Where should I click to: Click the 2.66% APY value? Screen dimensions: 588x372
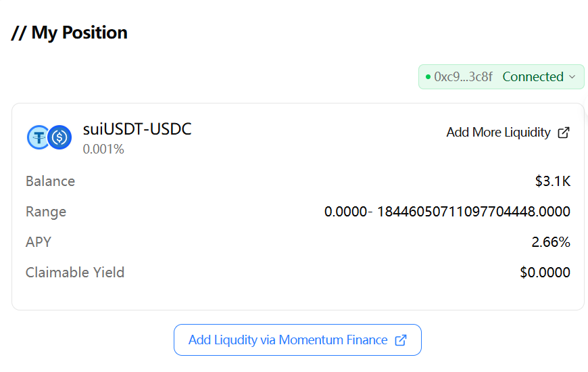[x=551, y=242]
